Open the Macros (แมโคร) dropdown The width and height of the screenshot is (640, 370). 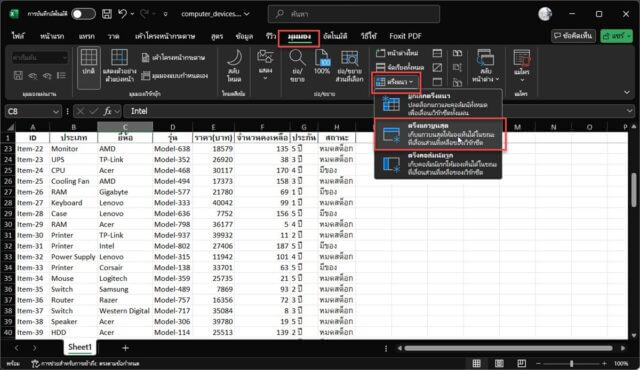point(522,66)
